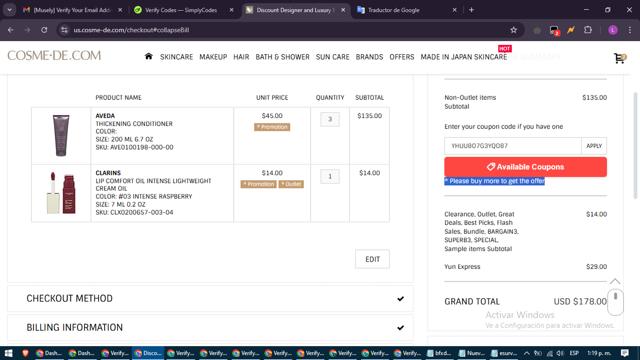The width and height of the screenshot is (640, 360).
Task: Click the page vertical scrollbar
Action: click(635, 145)
